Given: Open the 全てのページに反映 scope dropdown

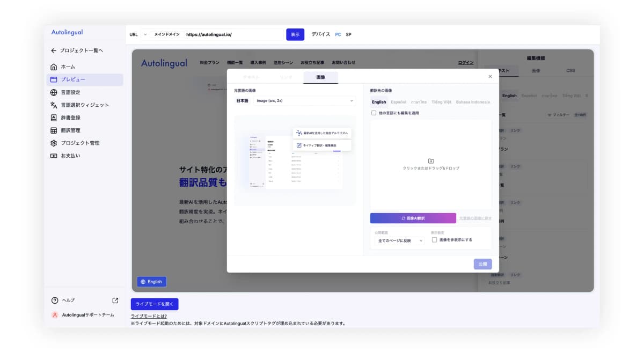Looking at the screenshot, I should click(x=400, y=241).
